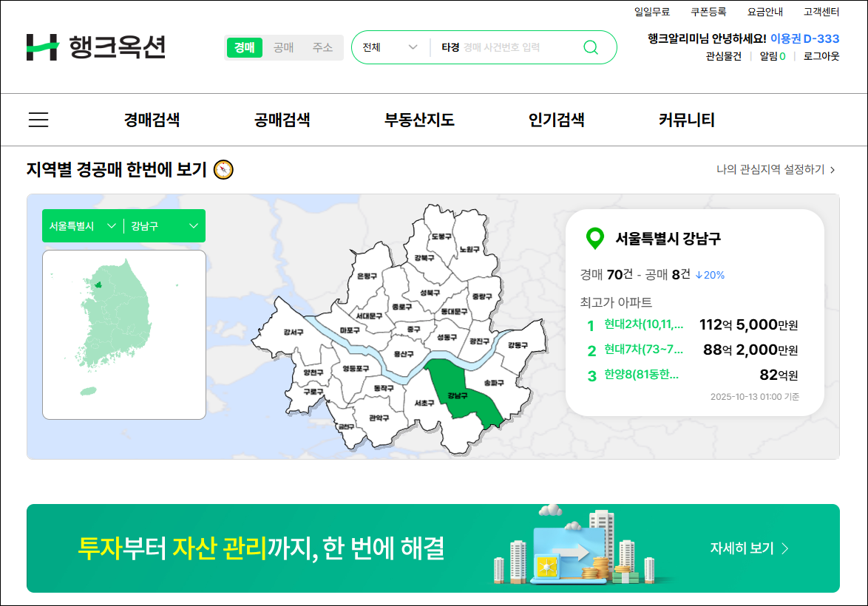This screenshot has height=606, width=868.
Task: Click the 경매 70건 count
Action: (x=606, y=274)
